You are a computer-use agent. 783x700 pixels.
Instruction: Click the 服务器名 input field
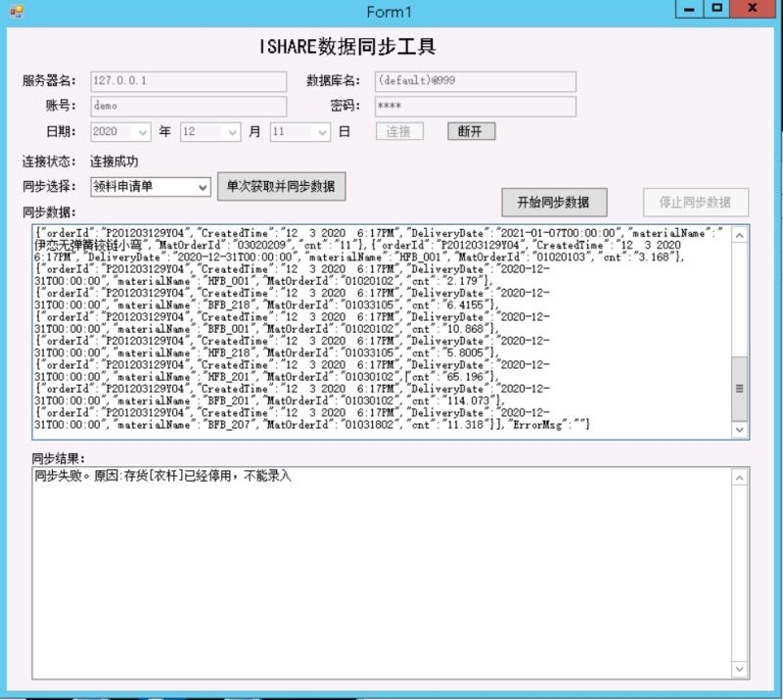189,81
